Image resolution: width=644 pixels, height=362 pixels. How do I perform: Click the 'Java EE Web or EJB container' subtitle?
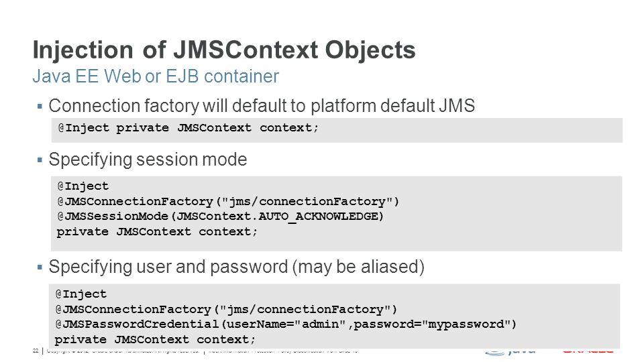coord(156,76)
